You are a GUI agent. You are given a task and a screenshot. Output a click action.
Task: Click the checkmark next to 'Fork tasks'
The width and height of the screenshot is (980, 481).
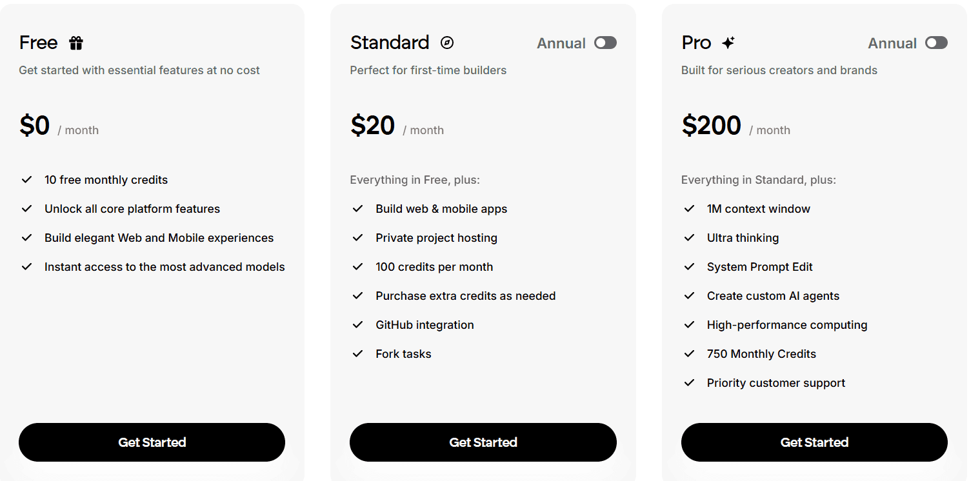click(x=358, y=353)
